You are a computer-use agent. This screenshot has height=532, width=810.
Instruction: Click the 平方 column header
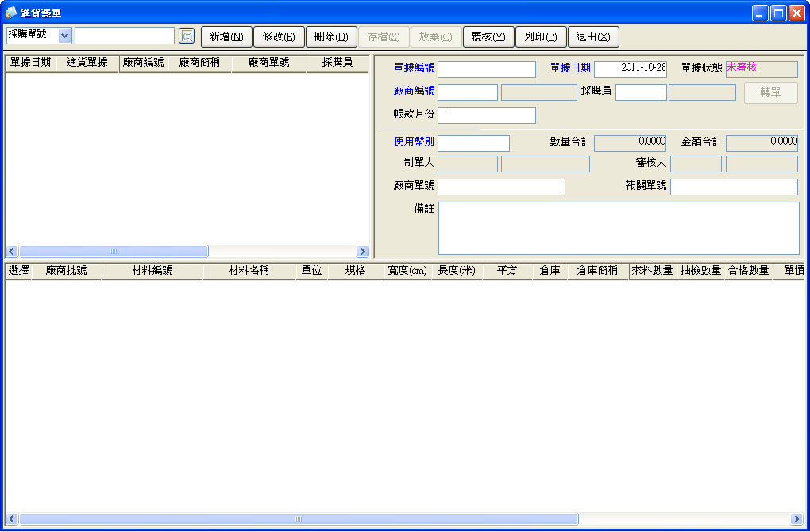pyautogui.click(x=507, y=271)
